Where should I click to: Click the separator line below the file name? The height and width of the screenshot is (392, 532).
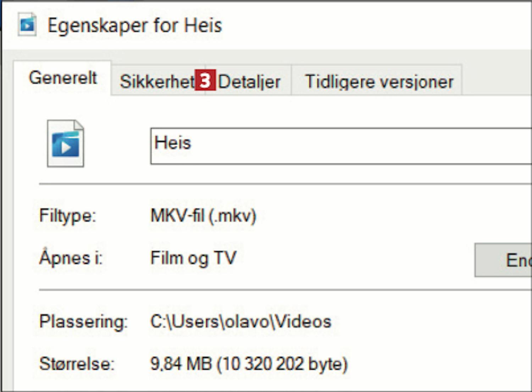click(x=284, y=184)
